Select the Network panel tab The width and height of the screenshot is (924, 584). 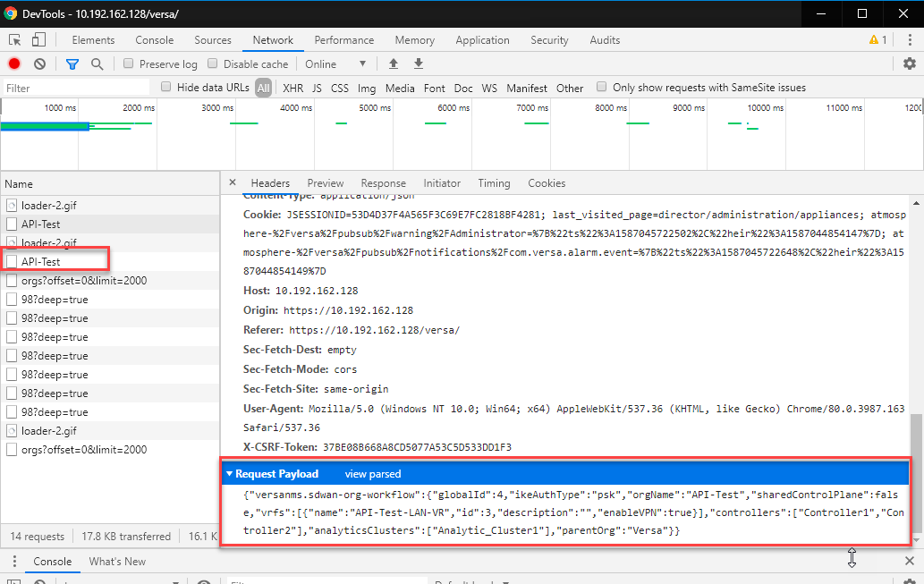tap(273, 40)
